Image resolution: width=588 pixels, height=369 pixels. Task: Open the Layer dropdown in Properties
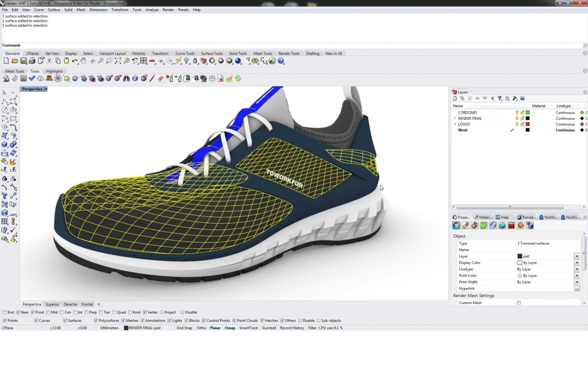[577, 256]
